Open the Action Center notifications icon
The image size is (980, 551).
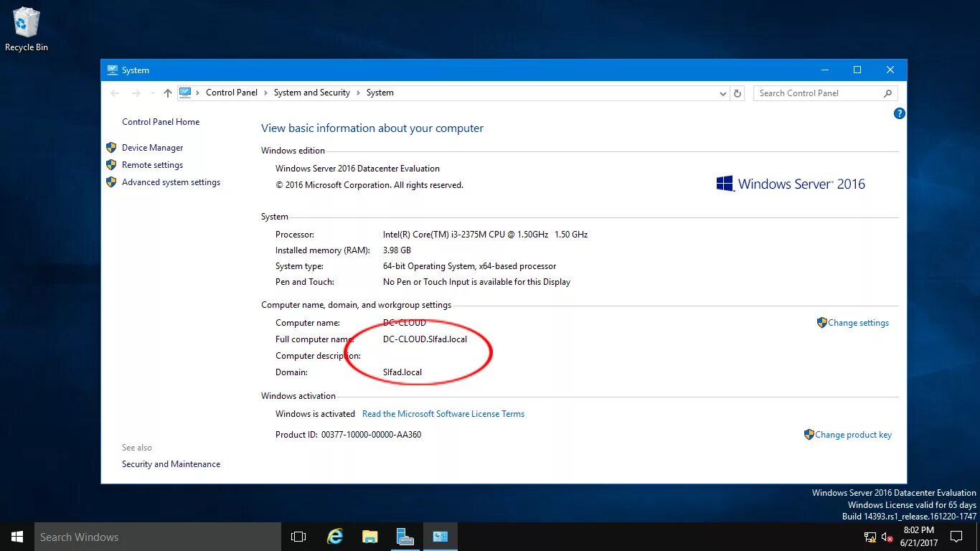(x=956, y=537)
